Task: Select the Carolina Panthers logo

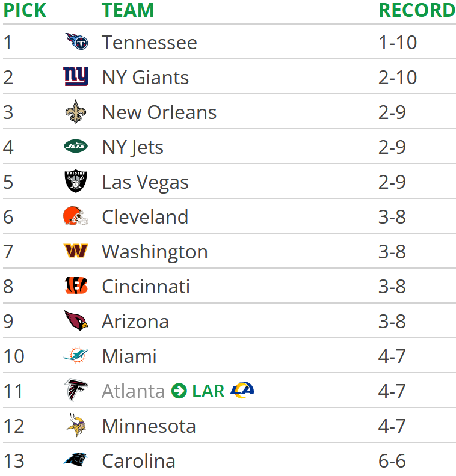Action: (76, 460)
